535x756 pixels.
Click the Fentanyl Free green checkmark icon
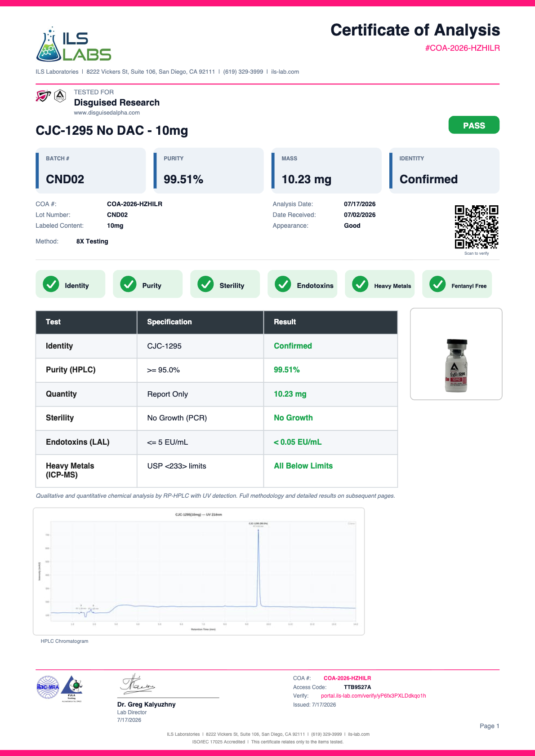[x=437, y=284]
